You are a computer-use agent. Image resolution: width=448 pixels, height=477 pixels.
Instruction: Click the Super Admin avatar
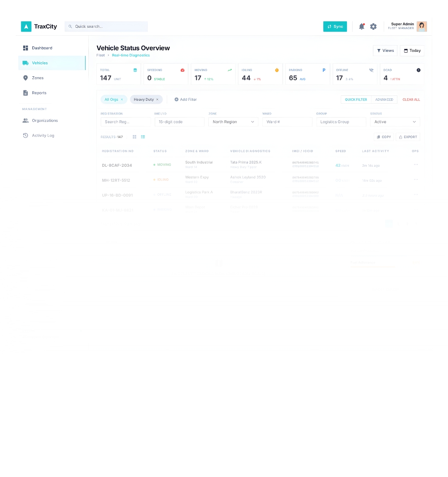(x=421, y=27)
